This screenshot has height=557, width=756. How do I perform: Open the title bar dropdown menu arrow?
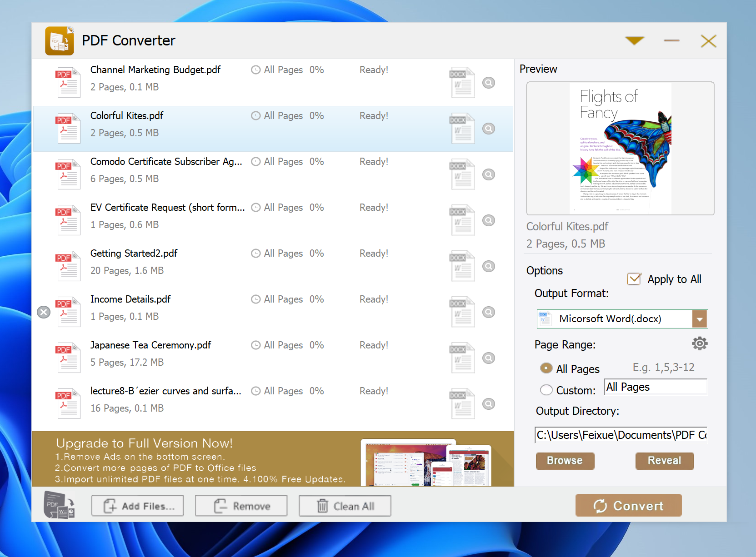635,41
